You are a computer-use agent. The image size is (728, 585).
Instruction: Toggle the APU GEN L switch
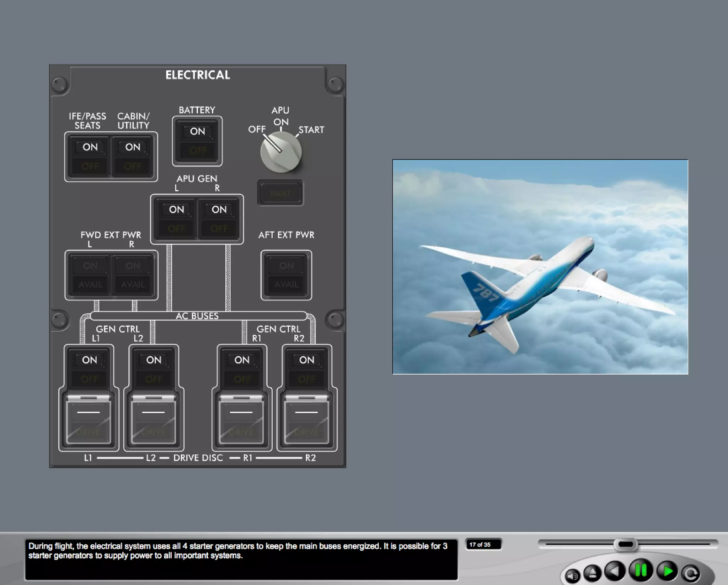[176, 219]
